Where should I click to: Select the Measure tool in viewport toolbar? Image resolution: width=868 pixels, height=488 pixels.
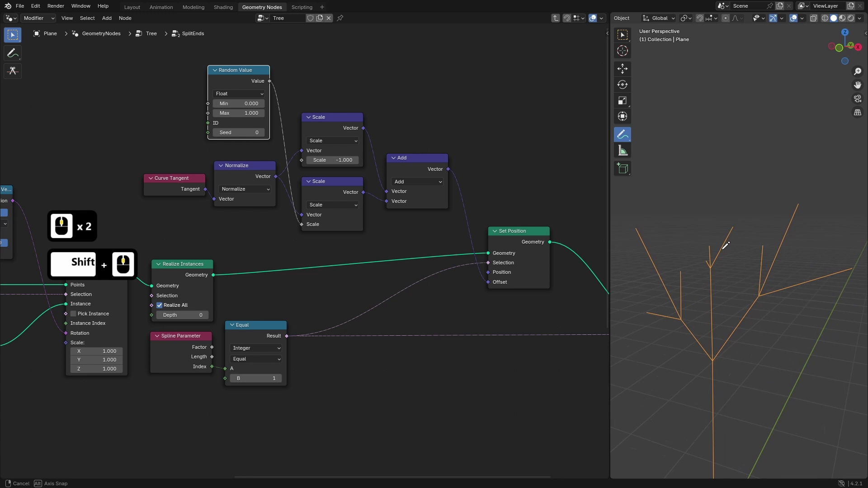(x=623, y=150)
